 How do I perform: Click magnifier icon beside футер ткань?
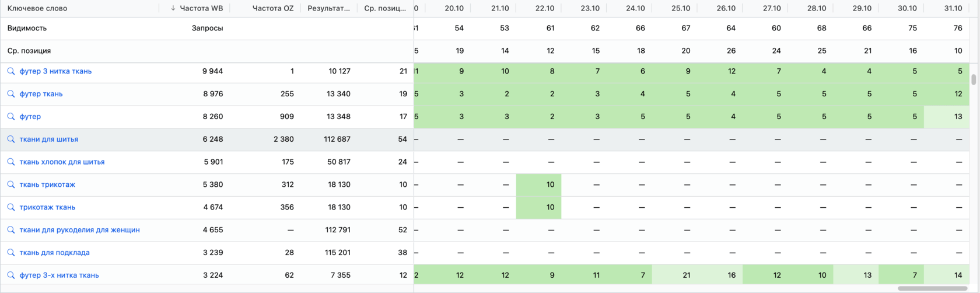[11, 94]
